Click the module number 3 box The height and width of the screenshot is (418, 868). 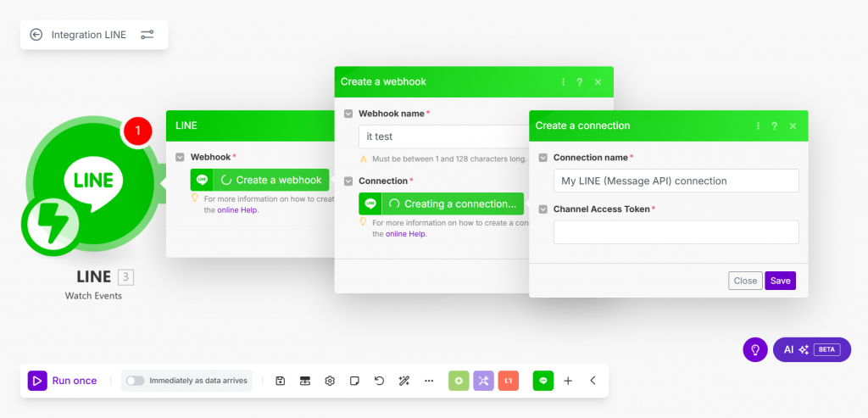(125, 277)
